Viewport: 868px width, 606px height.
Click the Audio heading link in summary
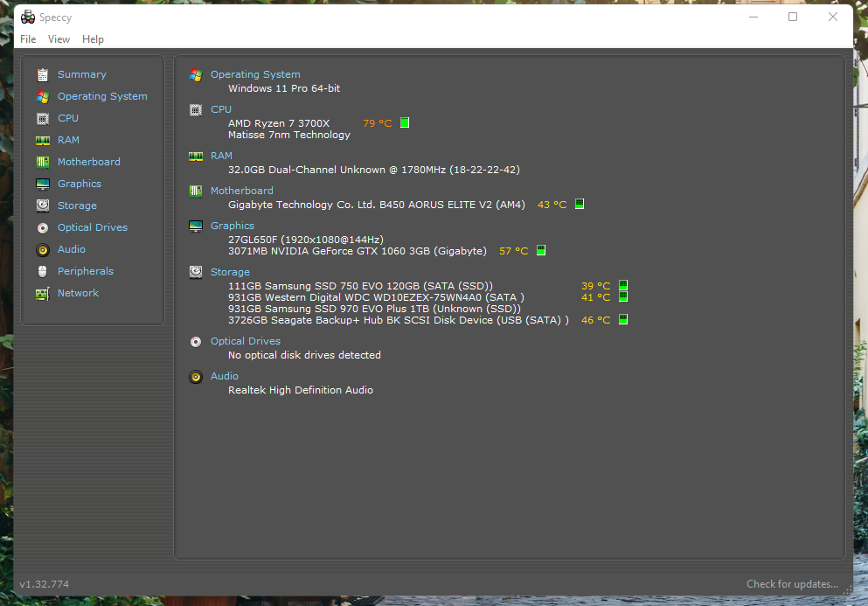[x=224, y=376]
